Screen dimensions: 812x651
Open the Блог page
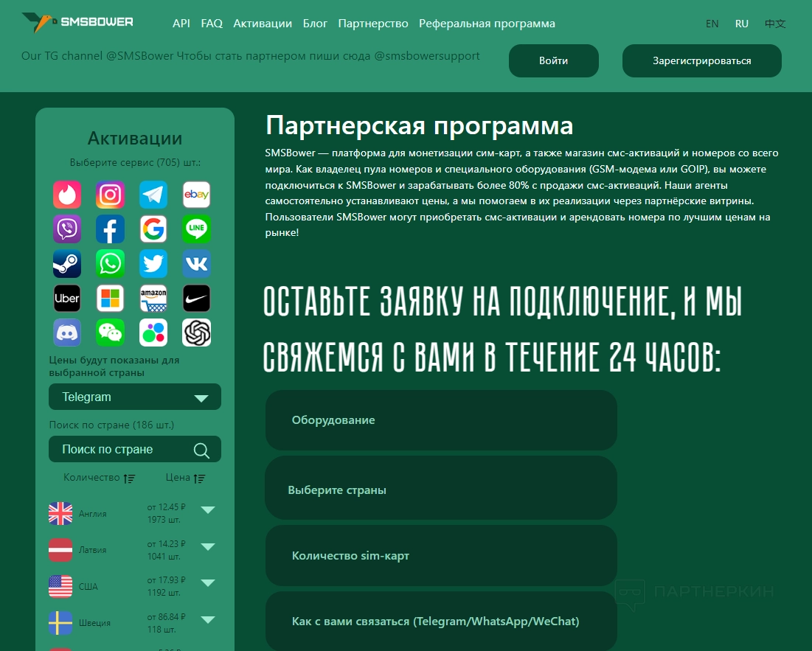[x=315, y=24]
